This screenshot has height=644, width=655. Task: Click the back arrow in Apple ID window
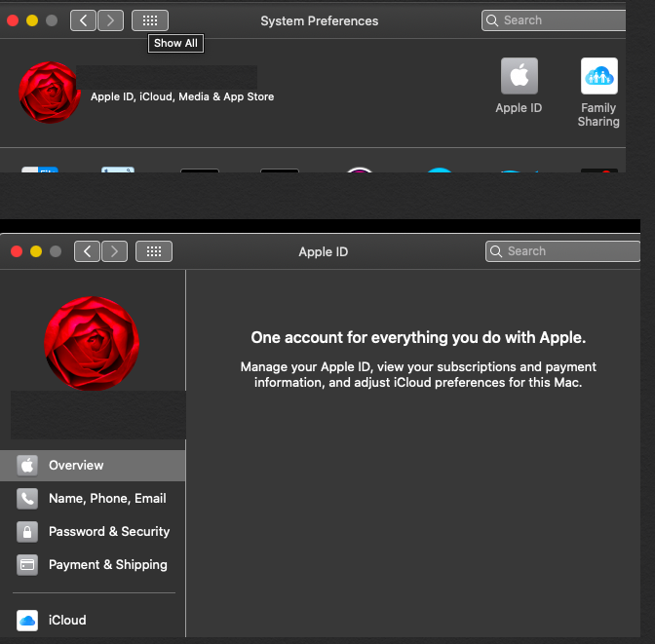pos(87,251)
